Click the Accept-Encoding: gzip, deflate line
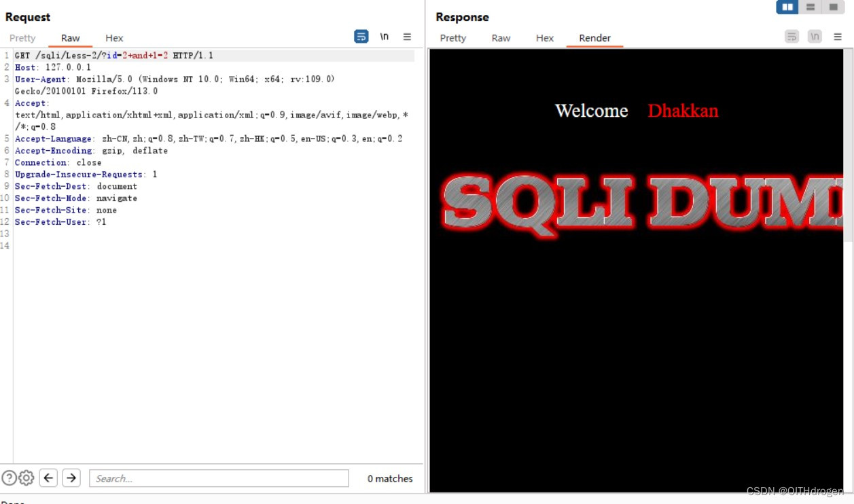854x504 pixels. (91, 151)
